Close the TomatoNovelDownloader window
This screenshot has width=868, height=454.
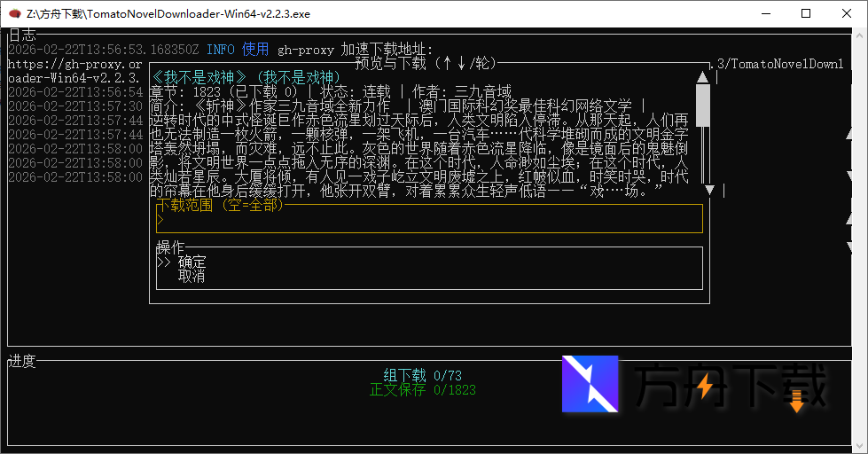(847, 13)
